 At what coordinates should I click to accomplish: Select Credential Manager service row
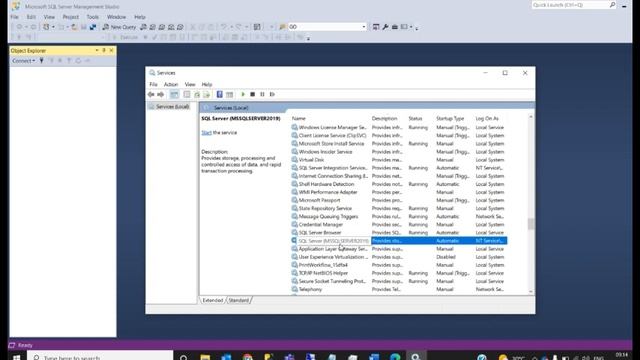click(x=399, y=224)
